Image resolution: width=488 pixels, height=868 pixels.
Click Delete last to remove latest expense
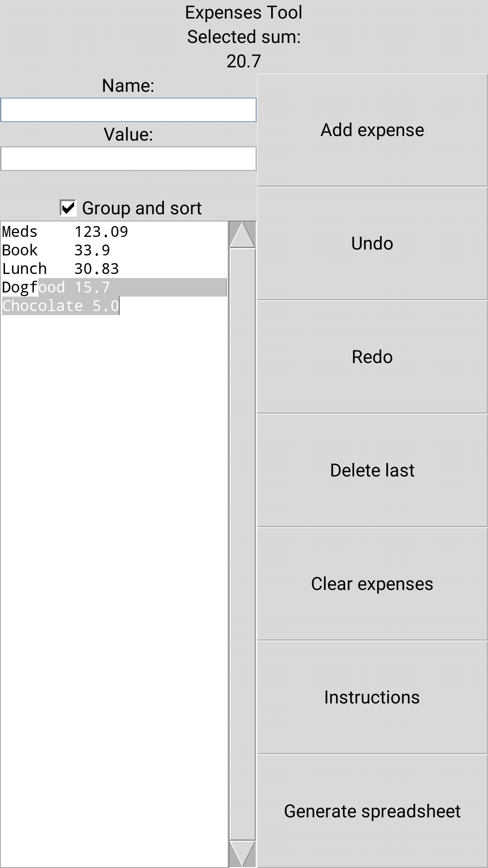[372, 470]
